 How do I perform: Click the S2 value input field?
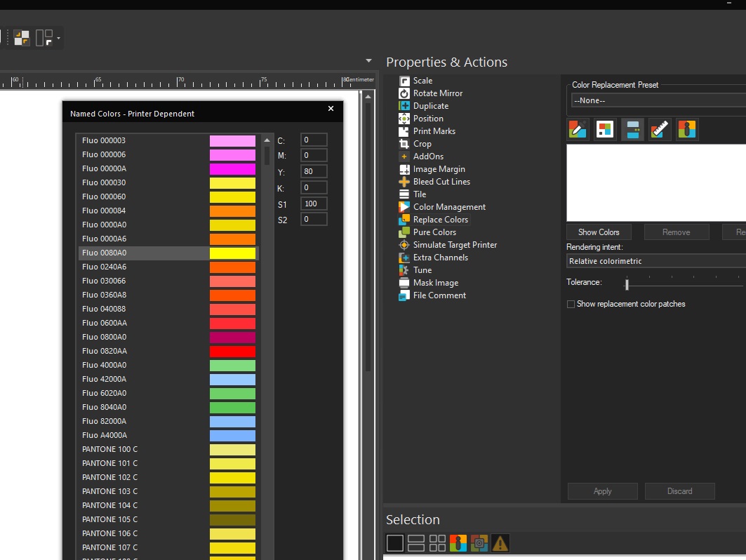(x=314, y=220)
